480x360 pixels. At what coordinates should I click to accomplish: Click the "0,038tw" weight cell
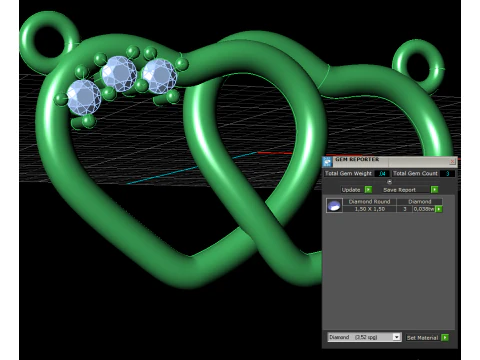click(424, 209)
